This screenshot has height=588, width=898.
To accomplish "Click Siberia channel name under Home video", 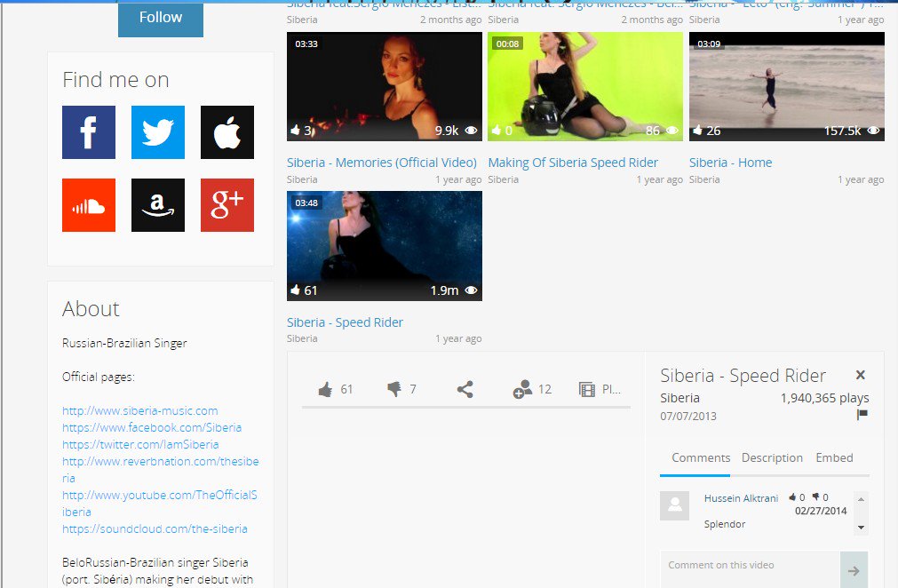I will pyautogui.click(x=704, y=179).
